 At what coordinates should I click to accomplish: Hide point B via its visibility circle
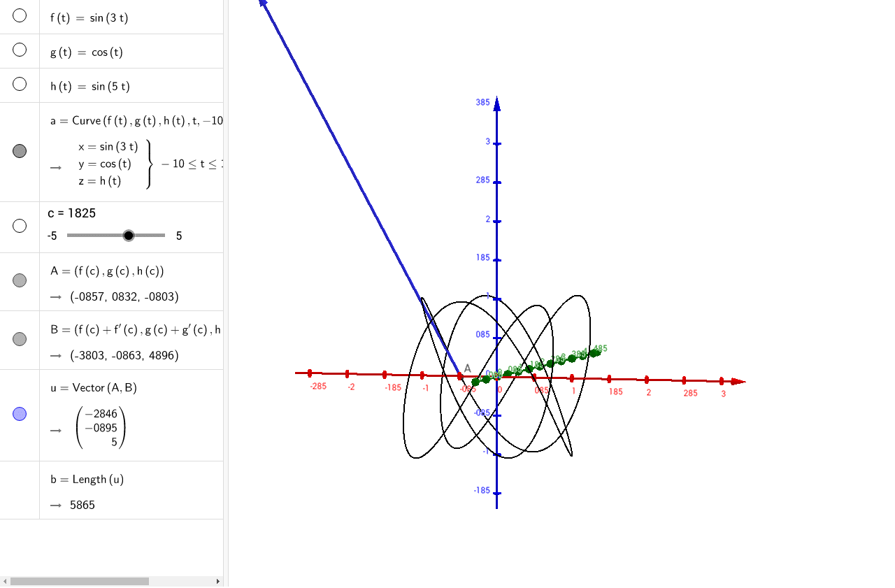pos(20,339)
